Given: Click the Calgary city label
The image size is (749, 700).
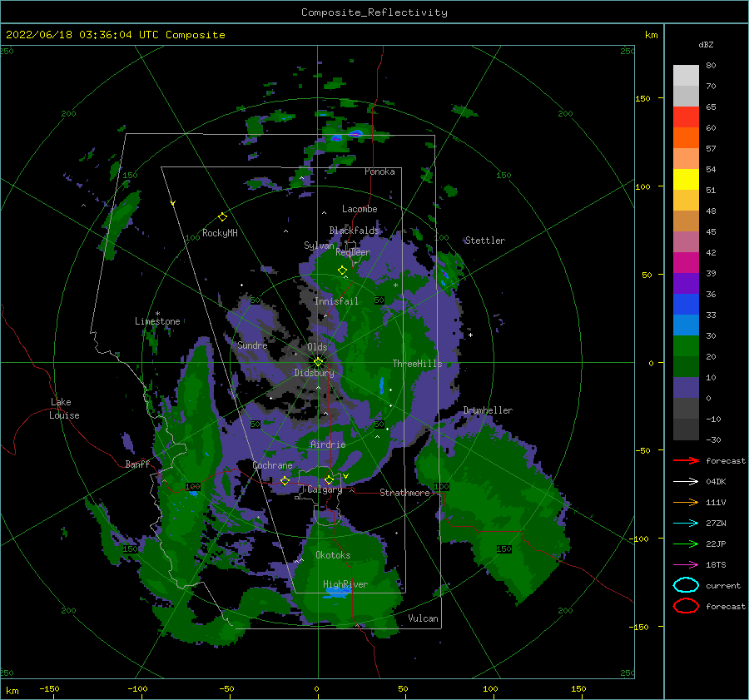Looking at the screenshot, I should pyautogui.click(x=325, y=489).
